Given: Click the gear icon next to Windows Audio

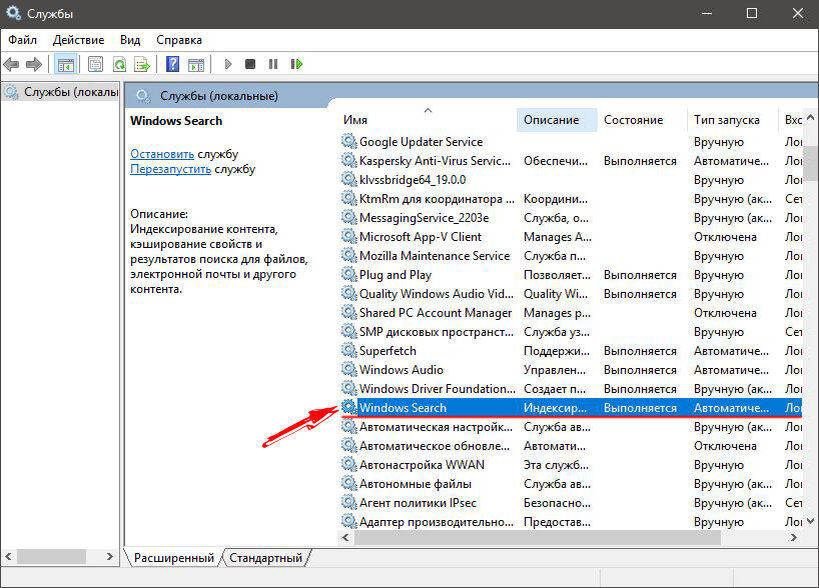Looking at the screenshot, I should click(x=348, y=369).
